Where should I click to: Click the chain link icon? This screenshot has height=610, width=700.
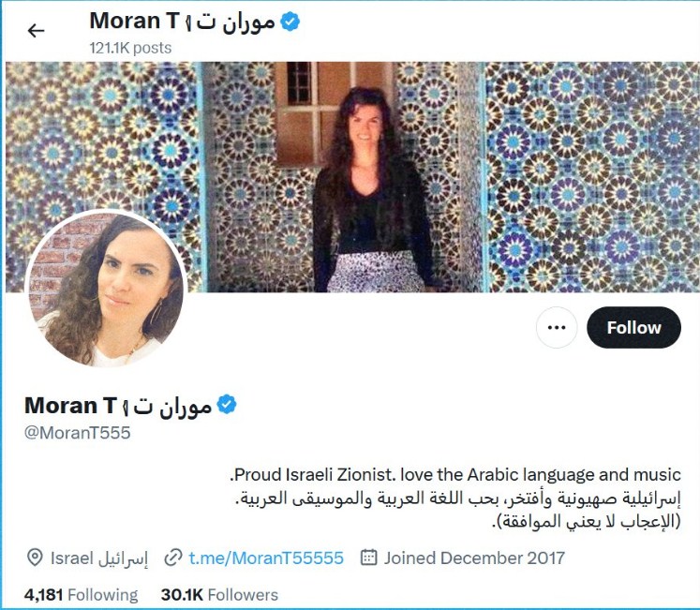pos(173,558)
